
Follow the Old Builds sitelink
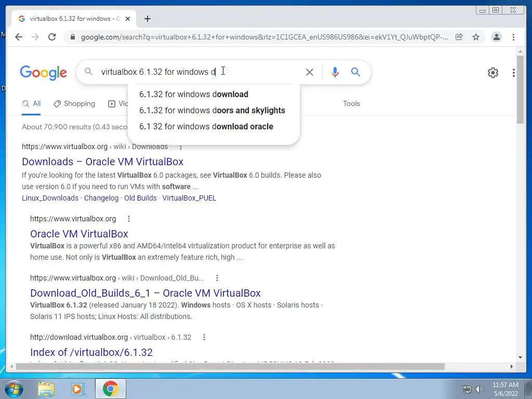pos(140,198)
